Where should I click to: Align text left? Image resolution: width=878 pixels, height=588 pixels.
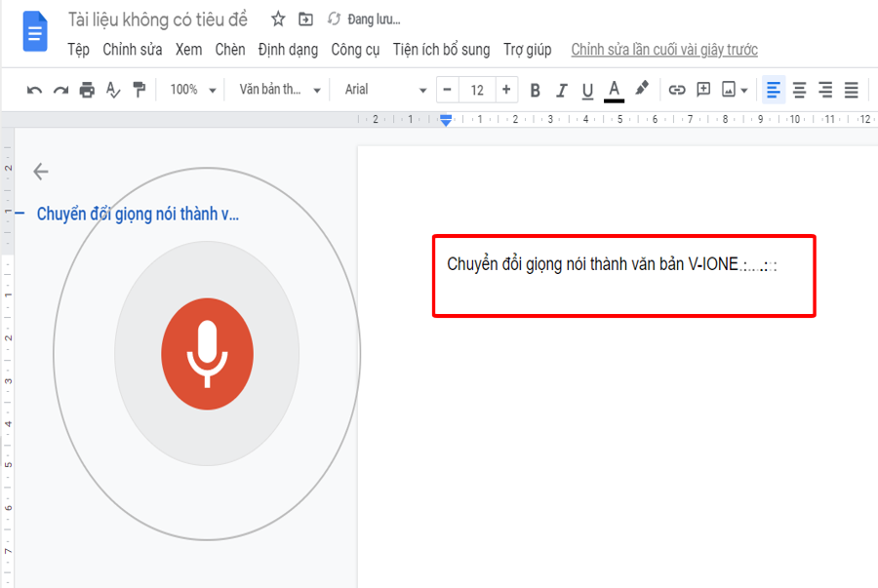774,90
